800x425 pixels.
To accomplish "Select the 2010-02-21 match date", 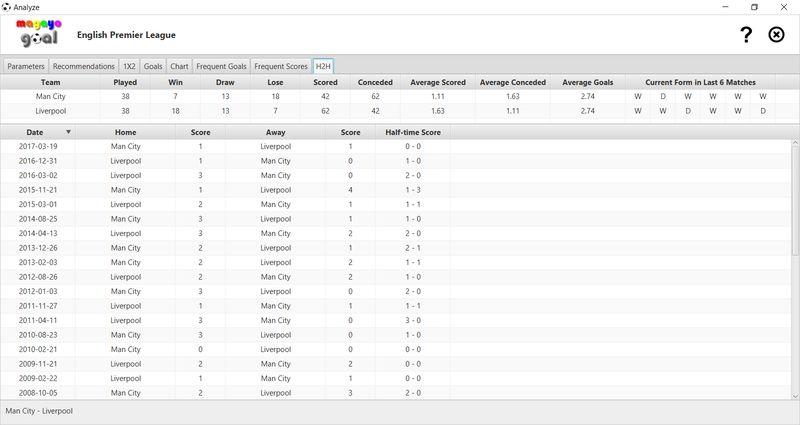I will pos(38,349).
